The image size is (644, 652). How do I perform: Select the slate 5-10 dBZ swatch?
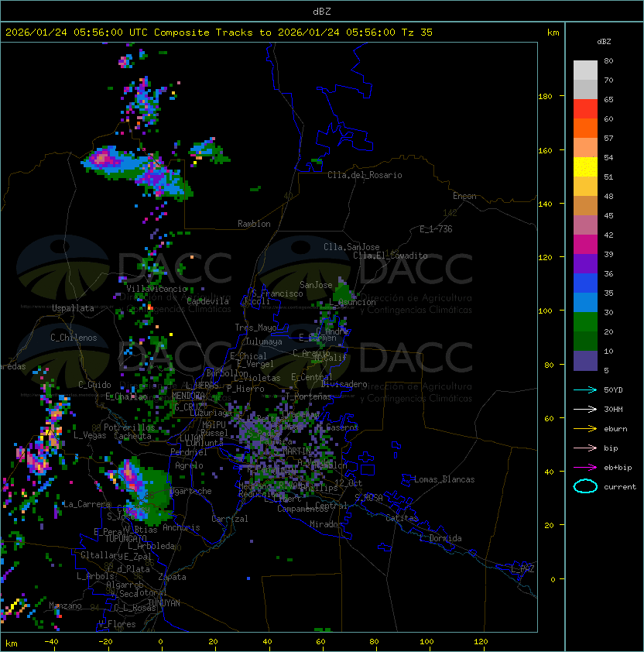[x=585, y=361]
